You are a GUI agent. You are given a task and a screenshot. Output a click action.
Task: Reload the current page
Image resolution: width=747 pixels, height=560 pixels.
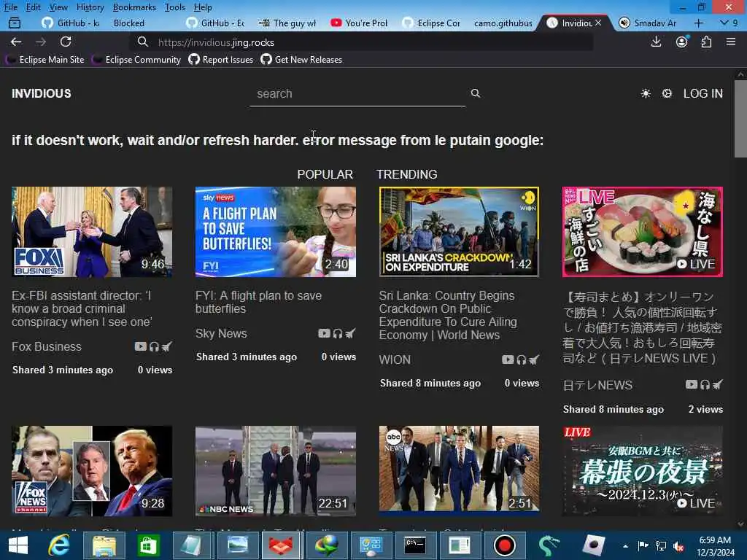(66, 42)
